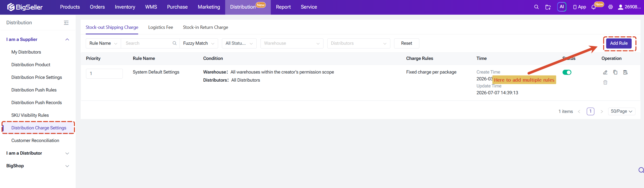Click the AI assistant icon
644x188 pixels.
pos(562,7)
